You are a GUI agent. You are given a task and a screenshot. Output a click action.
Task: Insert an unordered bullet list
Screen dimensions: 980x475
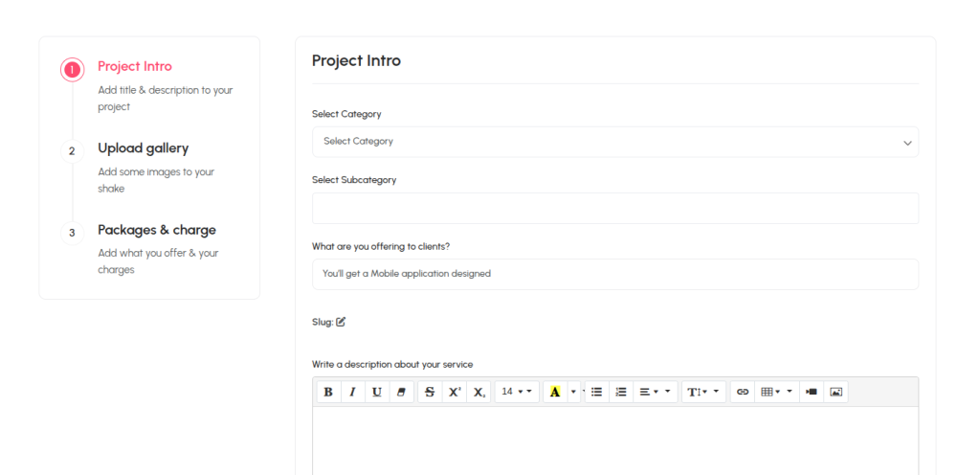pyautogui.click(x=596, y=392)
